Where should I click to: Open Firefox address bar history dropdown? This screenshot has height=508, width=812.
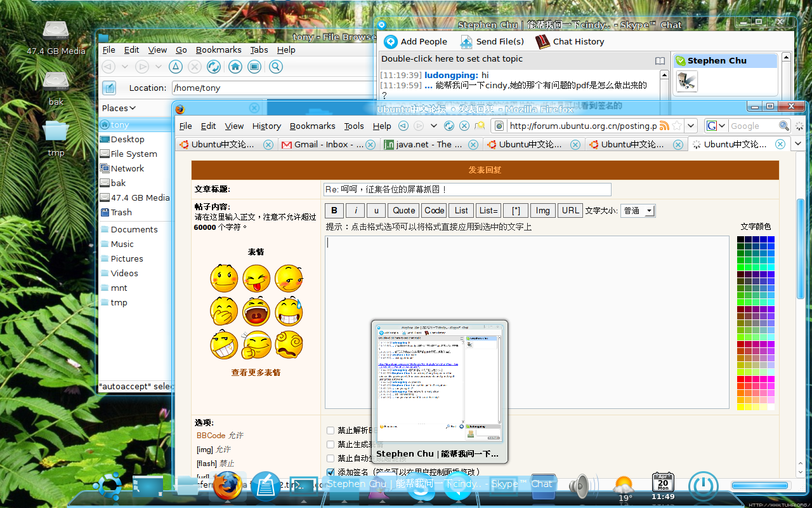click(691, 126)
